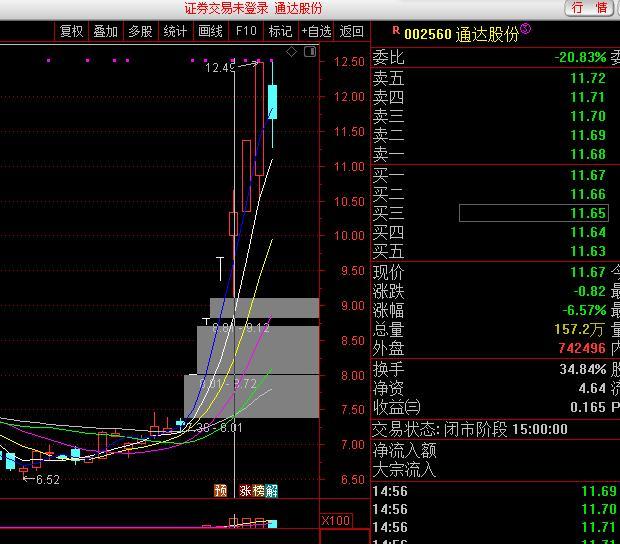Screen dimensions: 620x544
Task: Click the 现价 11.67 value
Action: tap(588, 272)
